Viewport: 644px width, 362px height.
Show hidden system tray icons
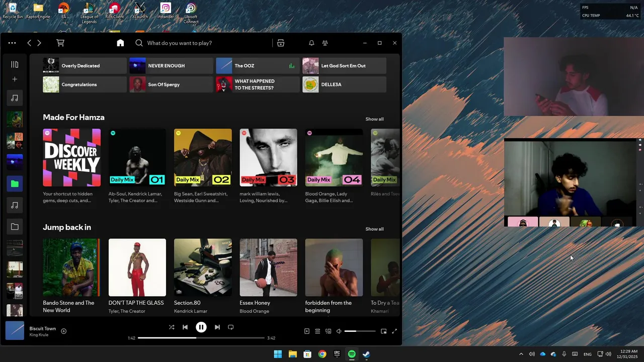pos(521,354)
